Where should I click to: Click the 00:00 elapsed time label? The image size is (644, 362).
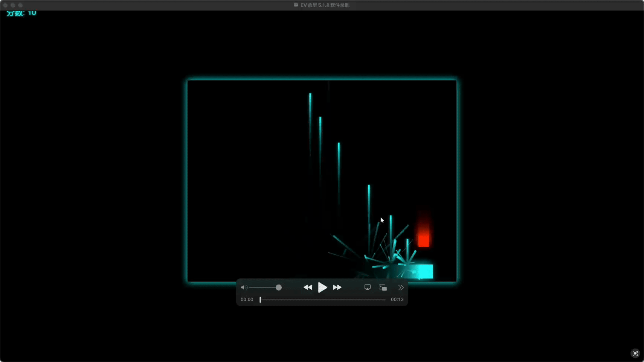247,300
